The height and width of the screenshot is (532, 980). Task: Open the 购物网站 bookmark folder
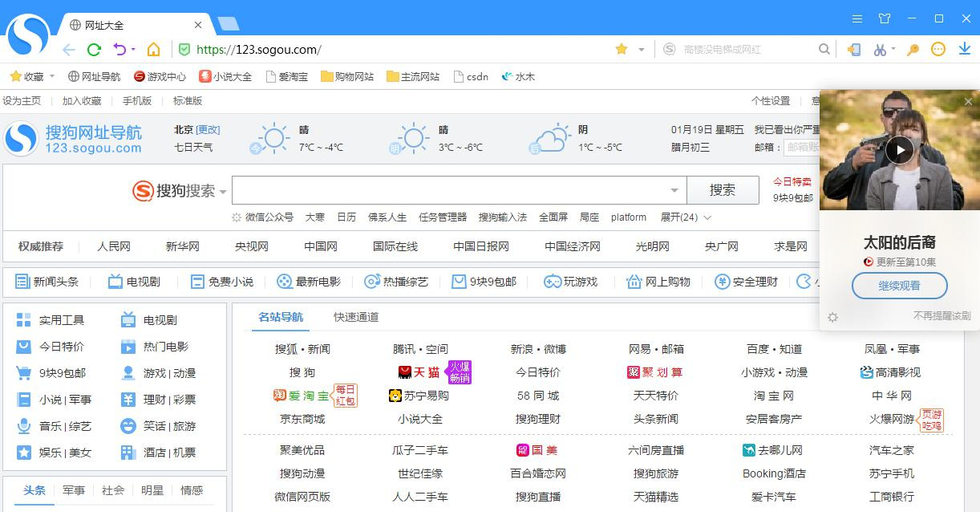point(347,77)
